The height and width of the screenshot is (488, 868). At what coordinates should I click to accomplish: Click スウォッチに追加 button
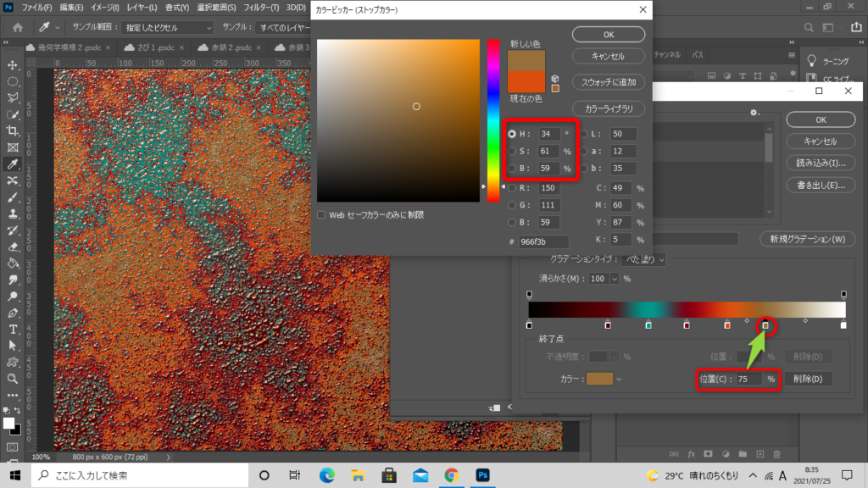[x=609, y=82]
